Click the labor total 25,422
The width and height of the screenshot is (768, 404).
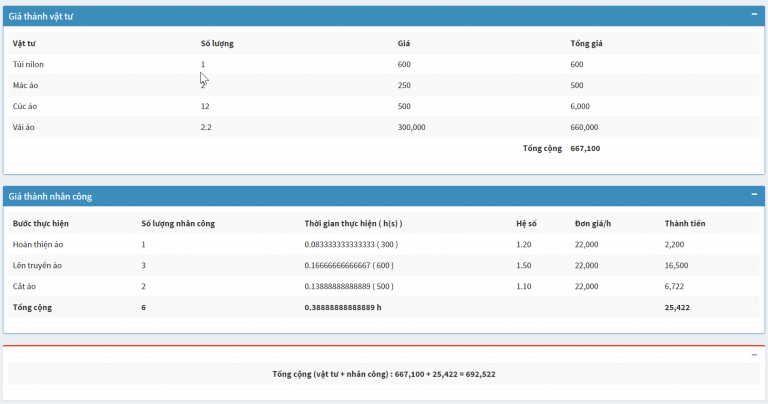pos(676,307)
